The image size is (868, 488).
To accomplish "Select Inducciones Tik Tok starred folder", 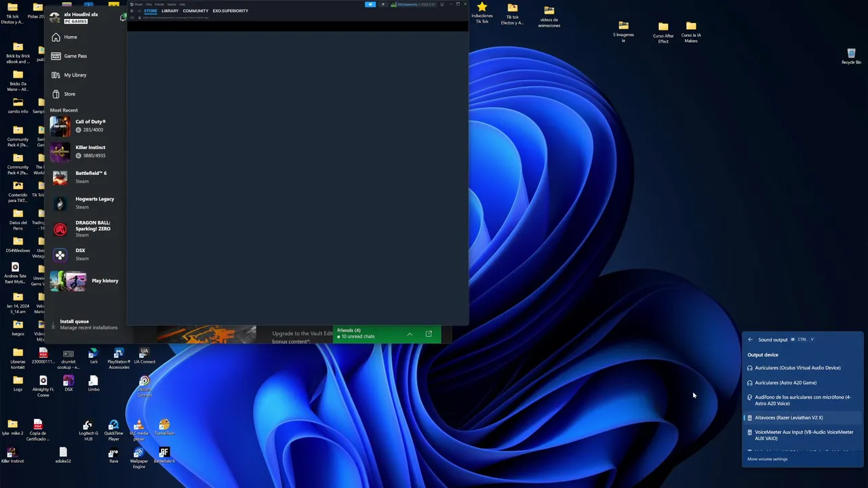I will click(482, 13).
